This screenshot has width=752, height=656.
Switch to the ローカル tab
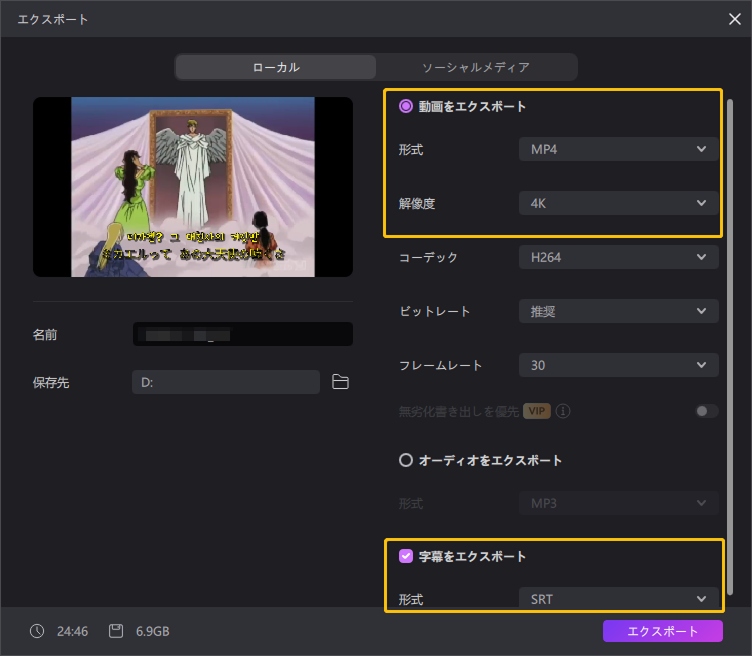pyautogui.click(x=276, y=67)
